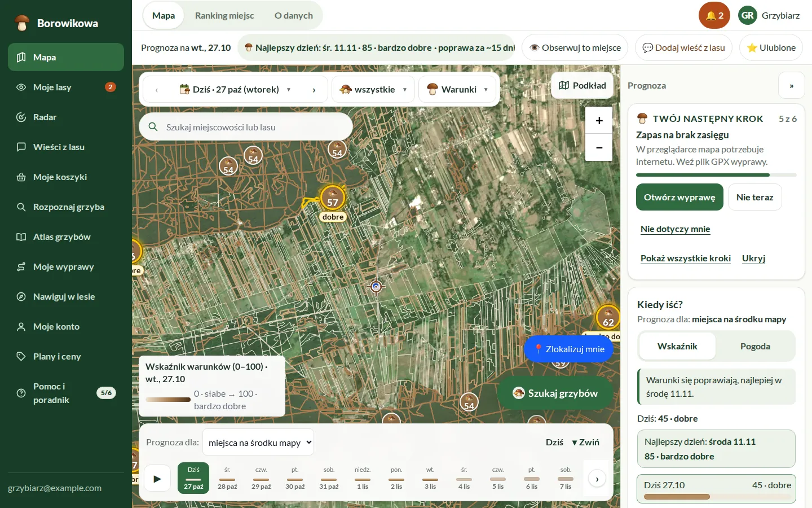The image size is (812, 508).
Task: Zoom in the map with plus
Action: point(599,120)
